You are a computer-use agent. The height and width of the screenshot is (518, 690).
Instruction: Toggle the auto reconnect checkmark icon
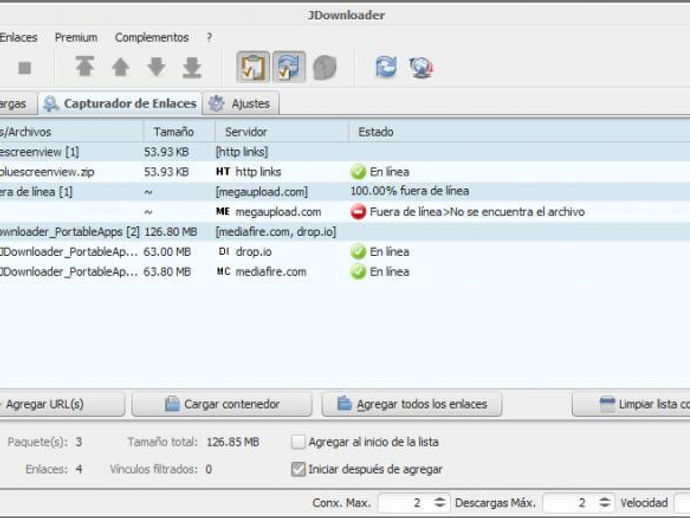[x=289, y=67]
